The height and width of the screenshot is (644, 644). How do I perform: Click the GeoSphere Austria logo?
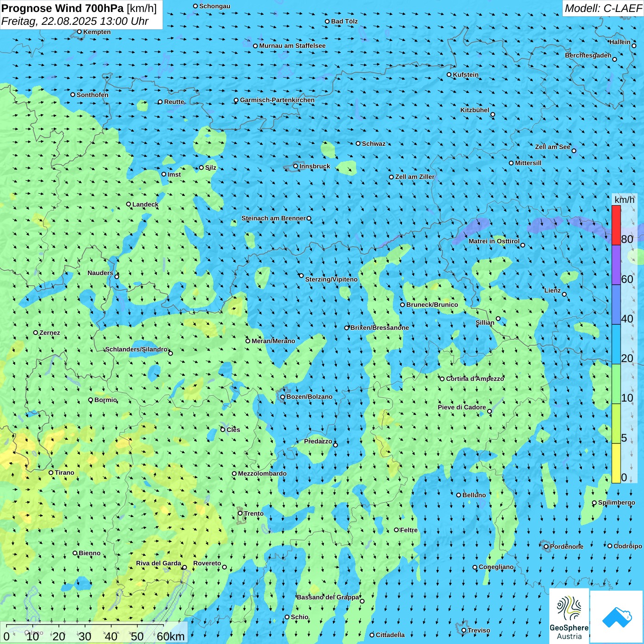pyautogui.click(x=569, y=616)
